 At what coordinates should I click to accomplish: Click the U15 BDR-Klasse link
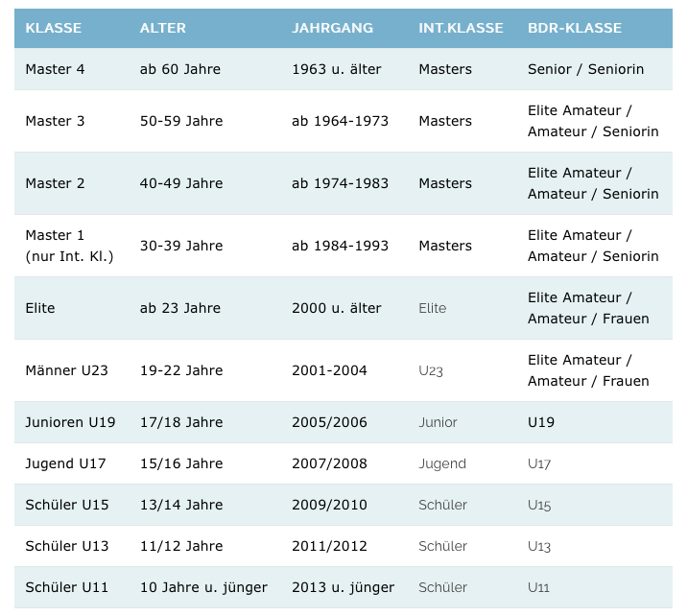[x=539, y=505]
